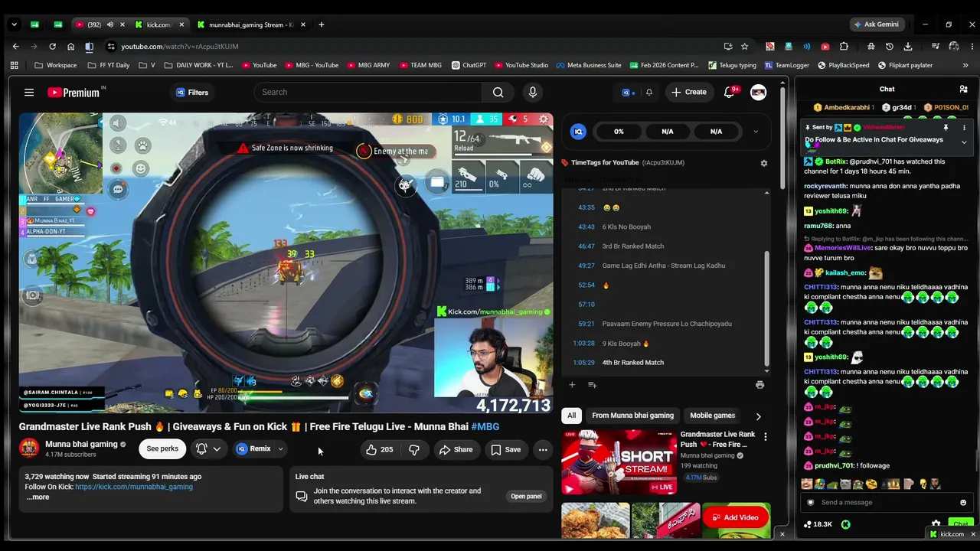The width and height of the screenshot is (980, 551).
Task: Show hidden bookmarks overflow chevron
Action: [x=965, y=65]
